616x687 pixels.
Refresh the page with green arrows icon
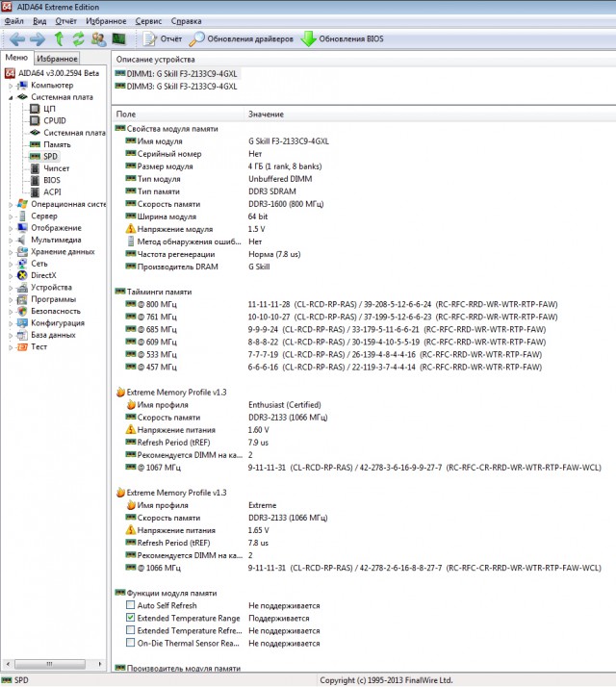[x=78, y=39]
